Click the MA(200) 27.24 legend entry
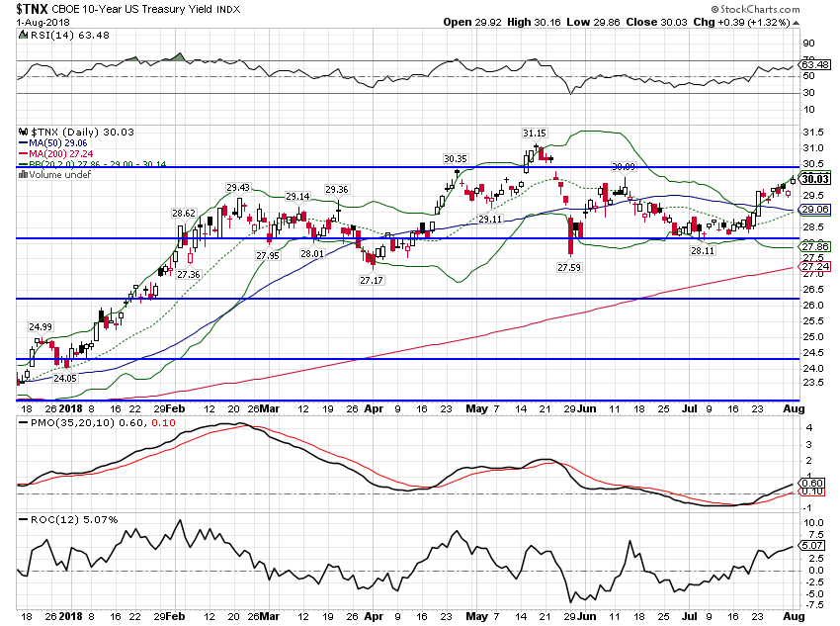 [60, 154]
